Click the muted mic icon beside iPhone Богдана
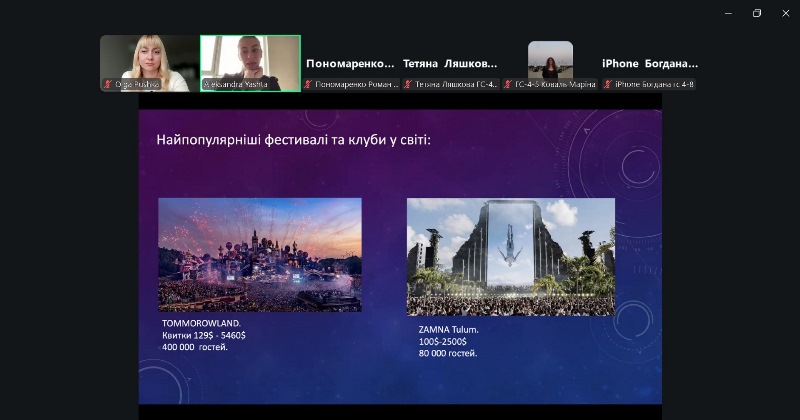 pos(608,84)
